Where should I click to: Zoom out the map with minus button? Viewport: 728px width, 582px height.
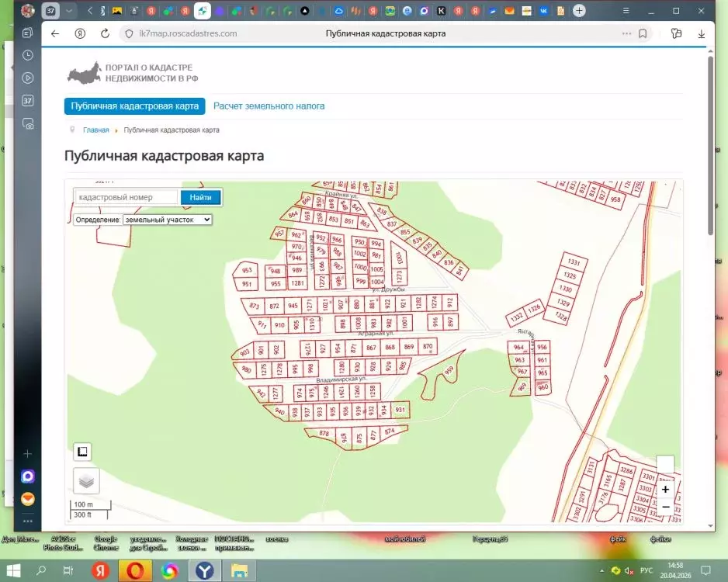(665, 508)
